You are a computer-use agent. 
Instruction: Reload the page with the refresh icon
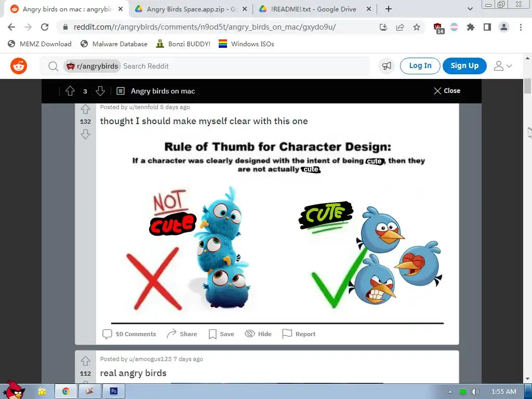click(45, 27)
